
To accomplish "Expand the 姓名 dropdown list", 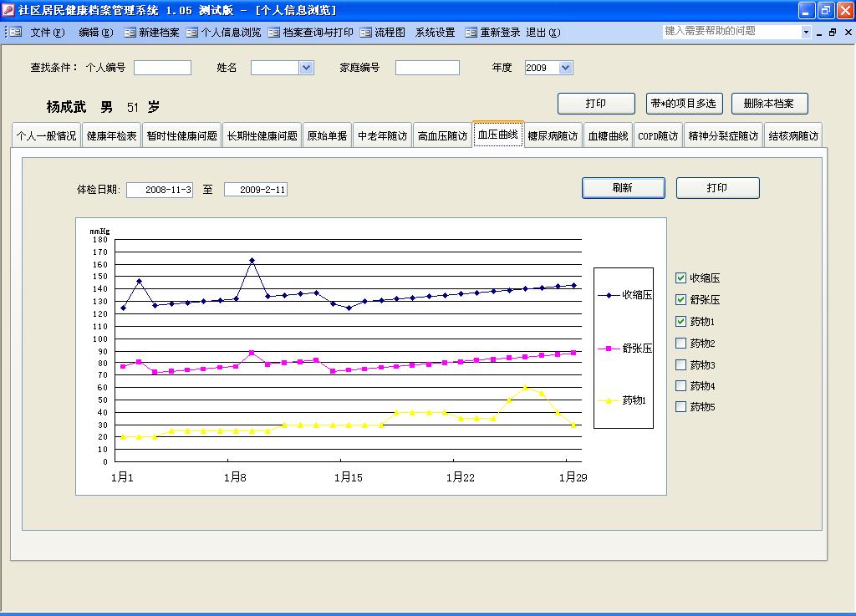I will pyautogui.click(x=306, y=68).
